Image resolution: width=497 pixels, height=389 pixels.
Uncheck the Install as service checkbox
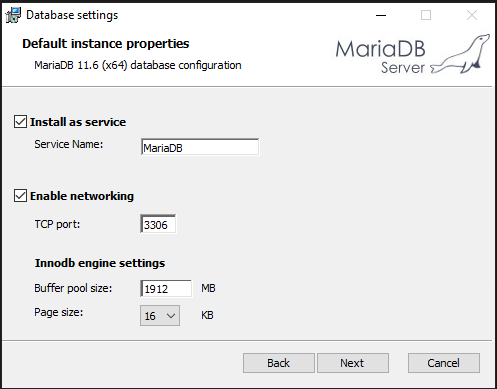click(20, 122)
